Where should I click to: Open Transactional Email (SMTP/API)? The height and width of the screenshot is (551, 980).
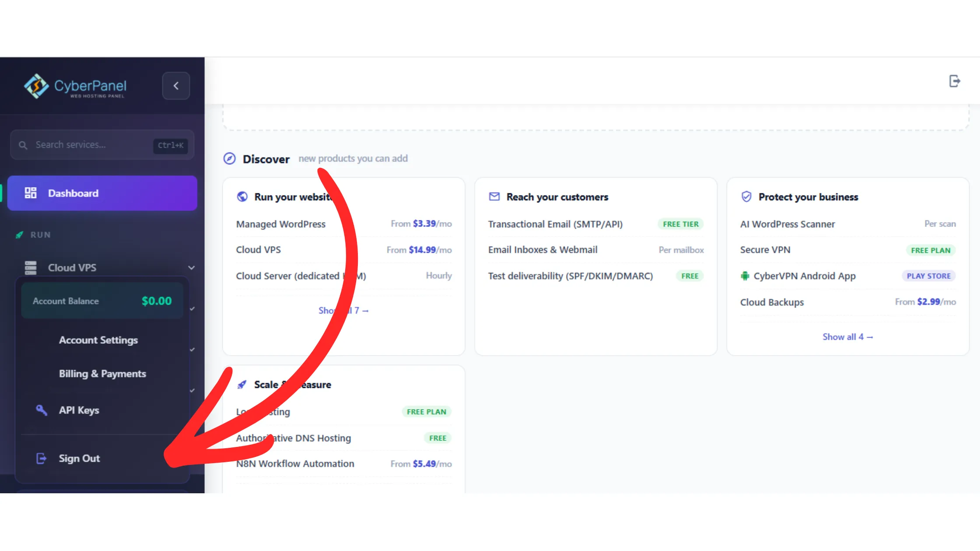(555, 224)
